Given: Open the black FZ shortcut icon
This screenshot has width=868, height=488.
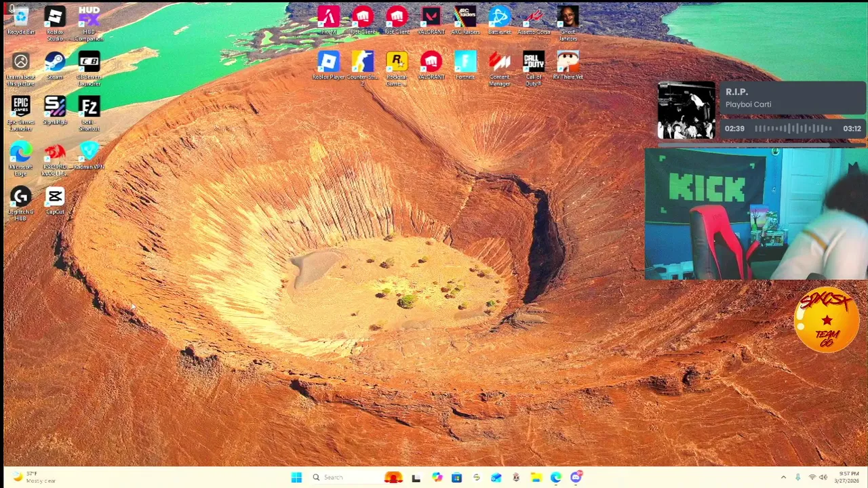Looking at the screenshot, I should pyautogui.click(x=89, y=113).
